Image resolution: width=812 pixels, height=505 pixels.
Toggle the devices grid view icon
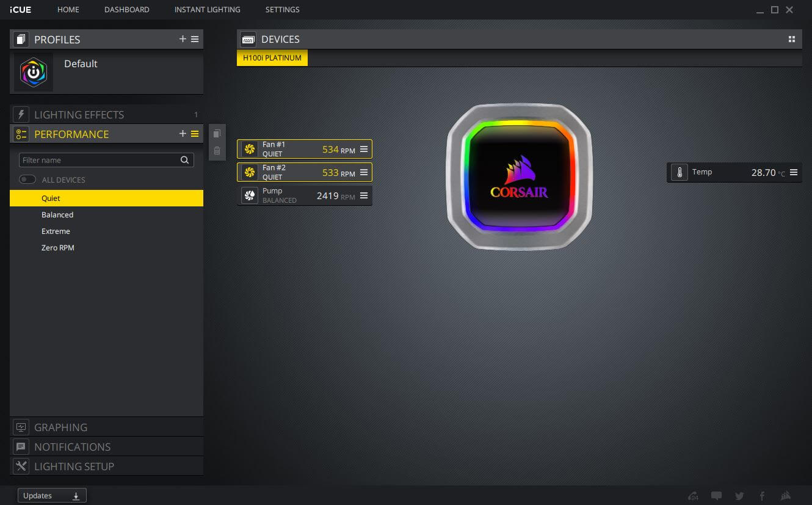[792, 39]
